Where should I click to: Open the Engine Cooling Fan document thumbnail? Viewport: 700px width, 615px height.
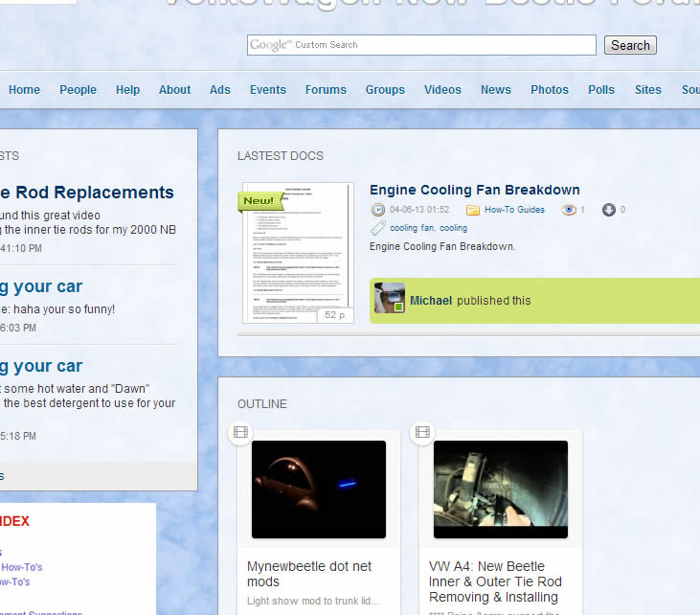tap(298, 252)
